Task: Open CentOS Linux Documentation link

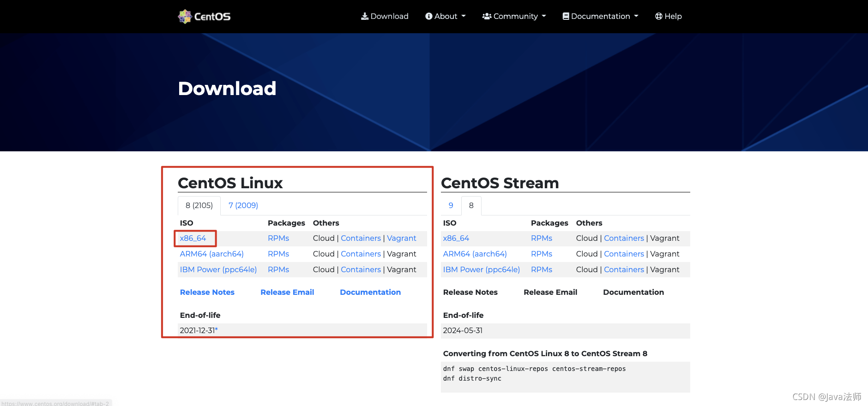Action: pyautogui.click(x=370, y=292)
